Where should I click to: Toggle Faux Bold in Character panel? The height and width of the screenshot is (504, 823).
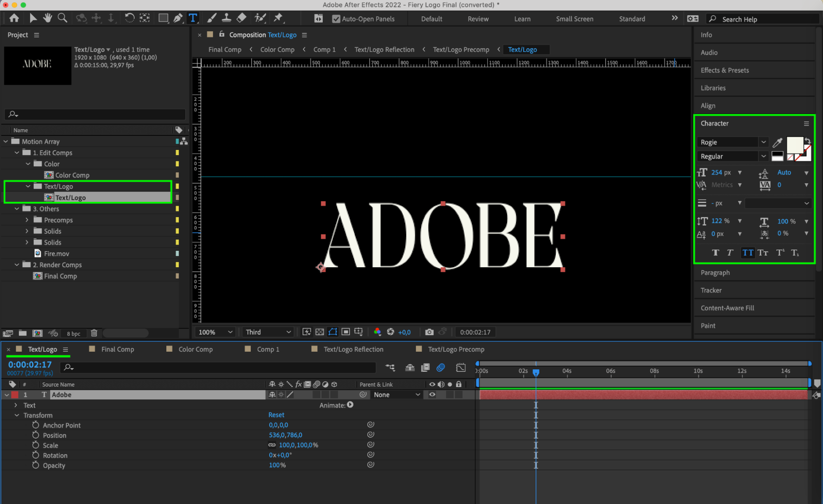(716, 253)
